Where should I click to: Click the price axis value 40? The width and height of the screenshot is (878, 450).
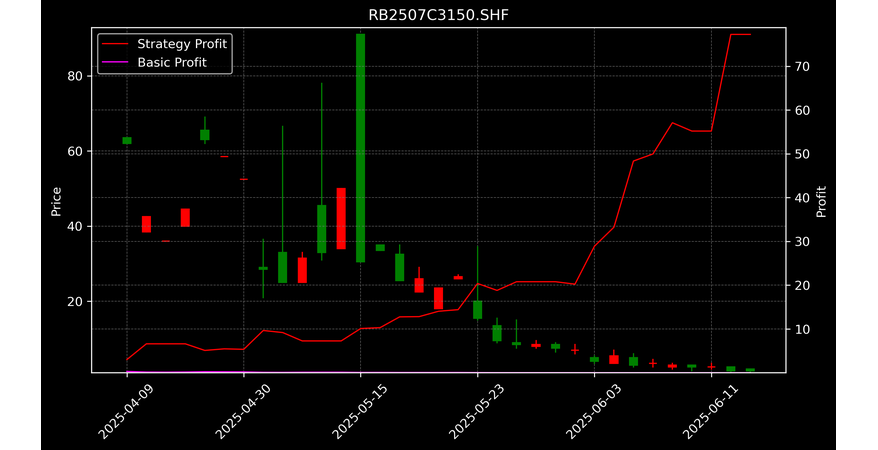76,227
